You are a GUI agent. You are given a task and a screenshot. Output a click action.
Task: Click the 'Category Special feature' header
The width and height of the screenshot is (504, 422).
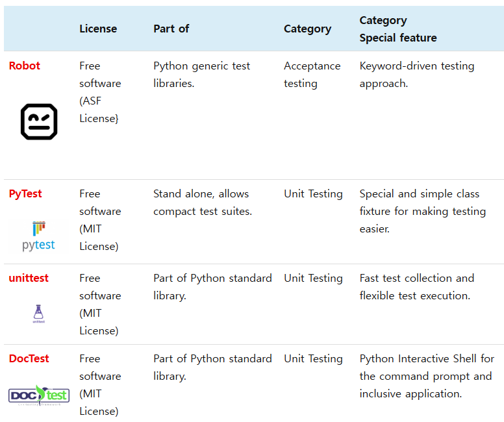click(x=397, y=29)
